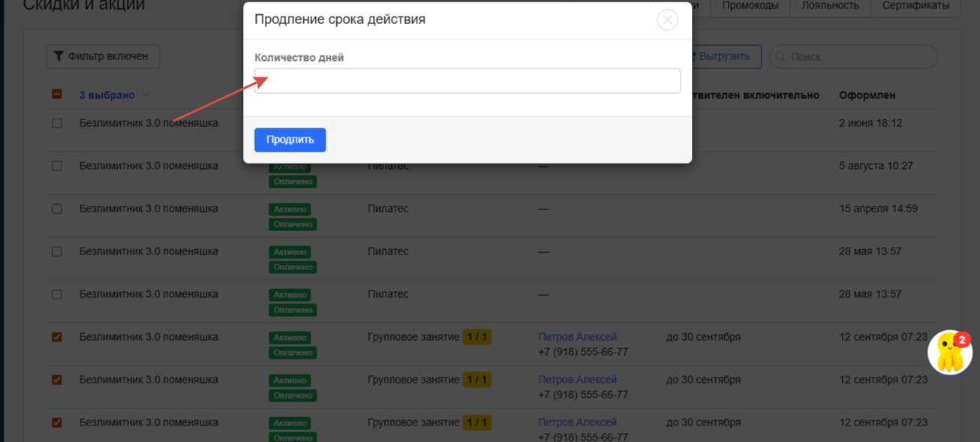Click the Оформлен column header

867,95
